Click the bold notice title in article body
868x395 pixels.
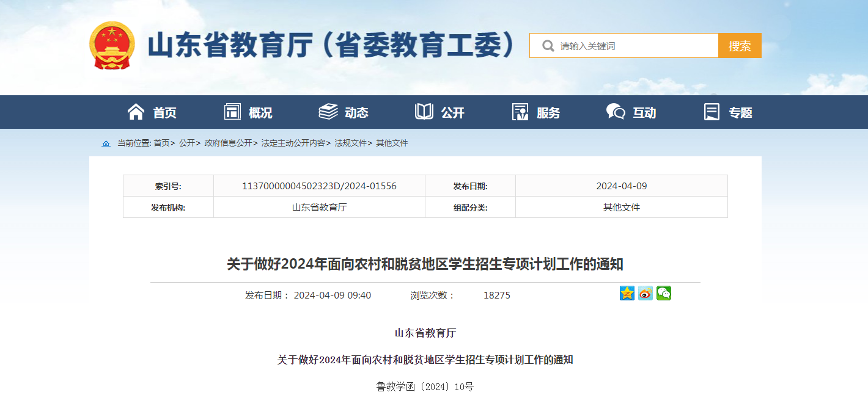[x=425, y=360]
